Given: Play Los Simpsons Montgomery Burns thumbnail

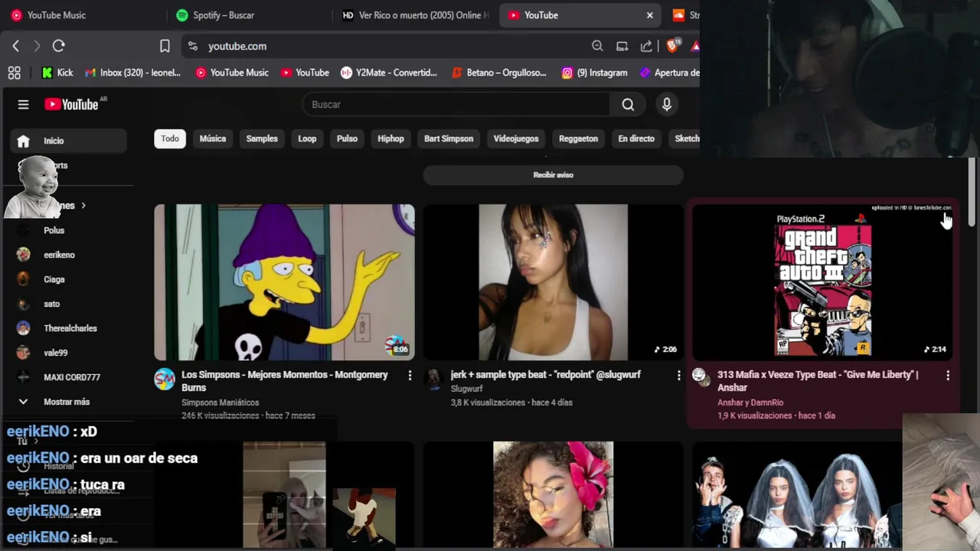Looking at the screenshot, I should coord(284,282).
